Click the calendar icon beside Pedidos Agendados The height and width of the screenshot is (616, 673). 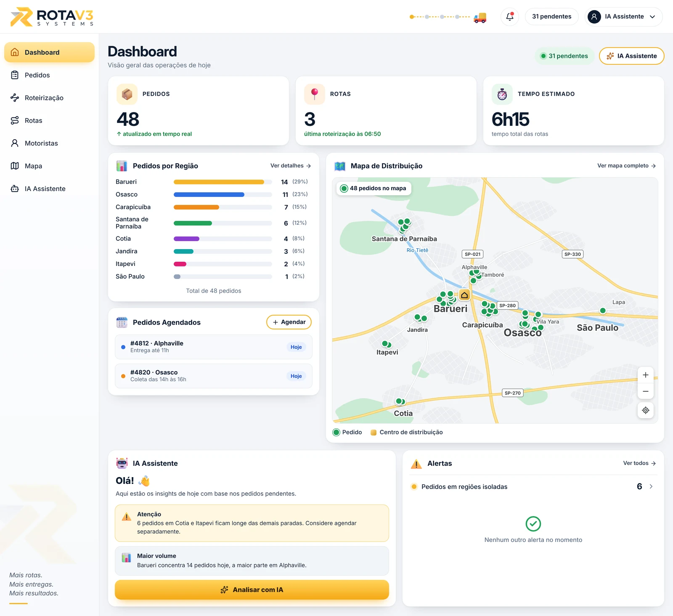click(122, 322)
